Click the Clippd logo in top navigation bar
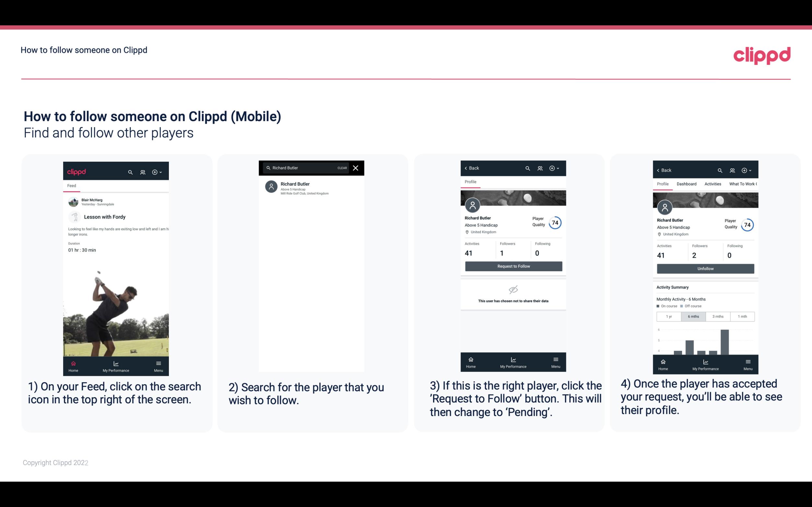This screenshot has height=507, width=812. tap(762, 55)
